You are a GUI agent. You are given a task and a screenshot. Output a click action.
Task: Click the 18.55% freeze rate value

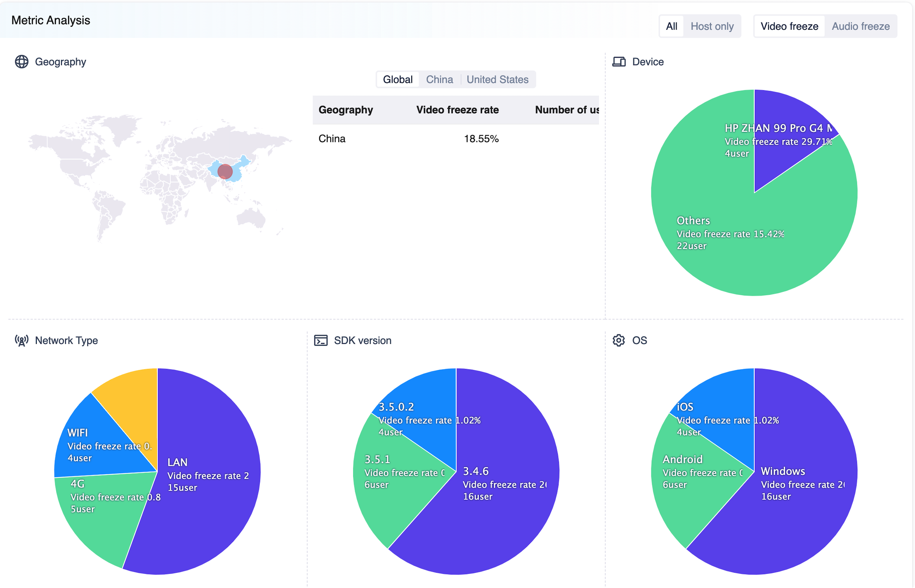click(x=481, y=139)
